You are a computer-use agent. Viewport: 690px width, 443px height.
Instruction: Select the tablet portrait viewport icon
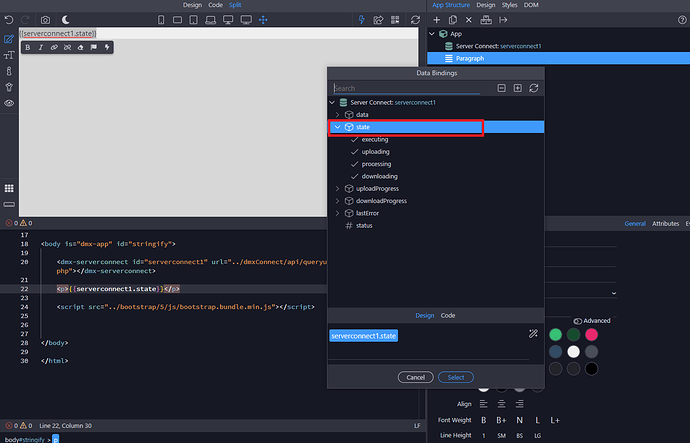(193, 20)
